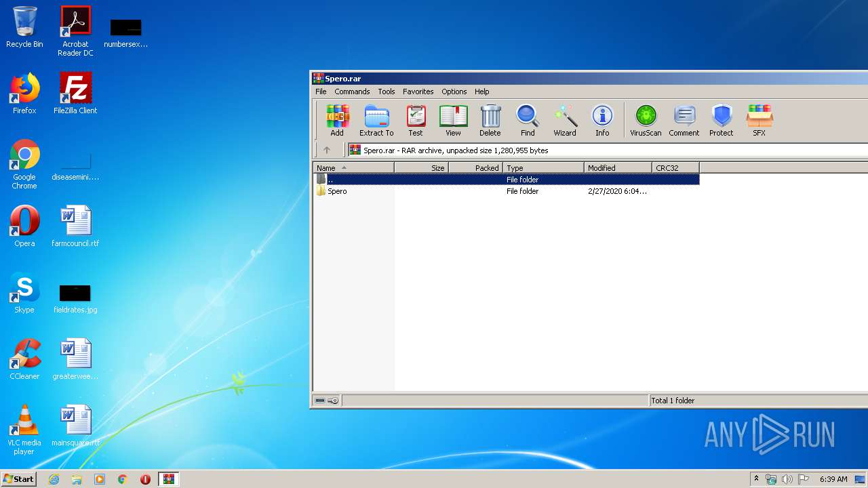Select the numbersex... desktop file
The height and width of the screenshot is (488, 868).
[125, 33]
